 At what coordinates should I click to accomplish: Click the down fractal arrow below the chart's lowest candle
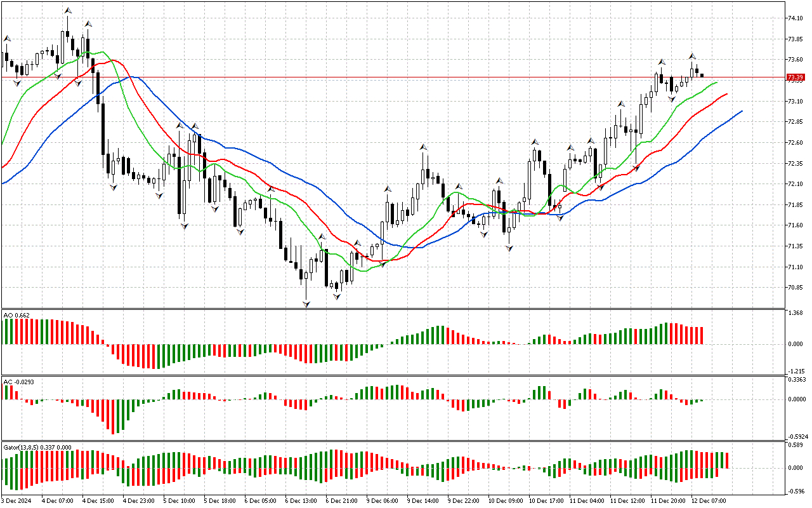point(306,305)
